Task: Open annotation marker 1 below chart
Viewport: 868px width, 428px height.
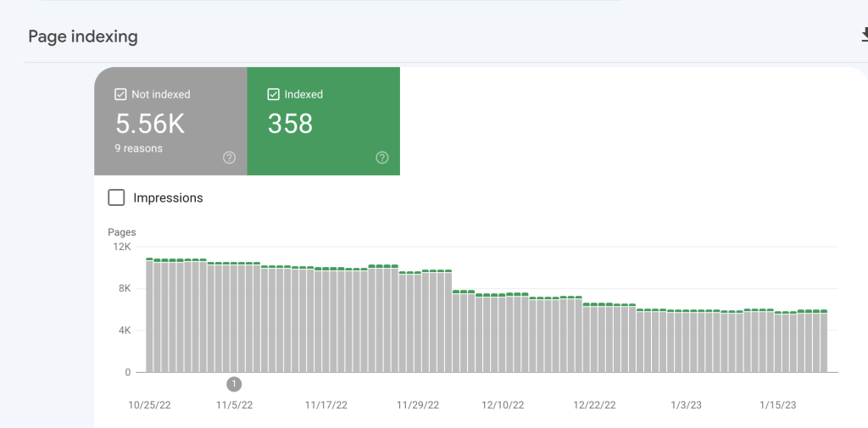Action: 234,383
